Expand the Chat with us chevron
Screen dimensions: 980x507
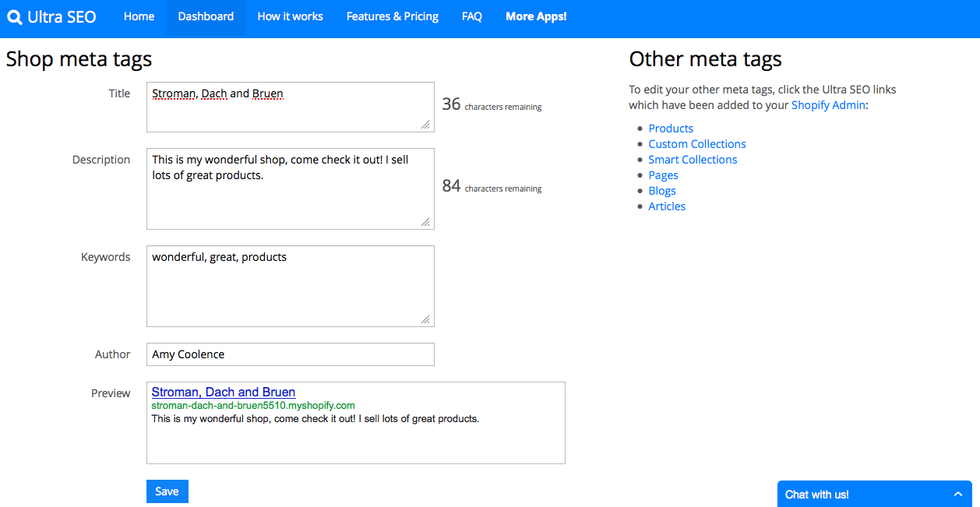(x=958, y=495)
